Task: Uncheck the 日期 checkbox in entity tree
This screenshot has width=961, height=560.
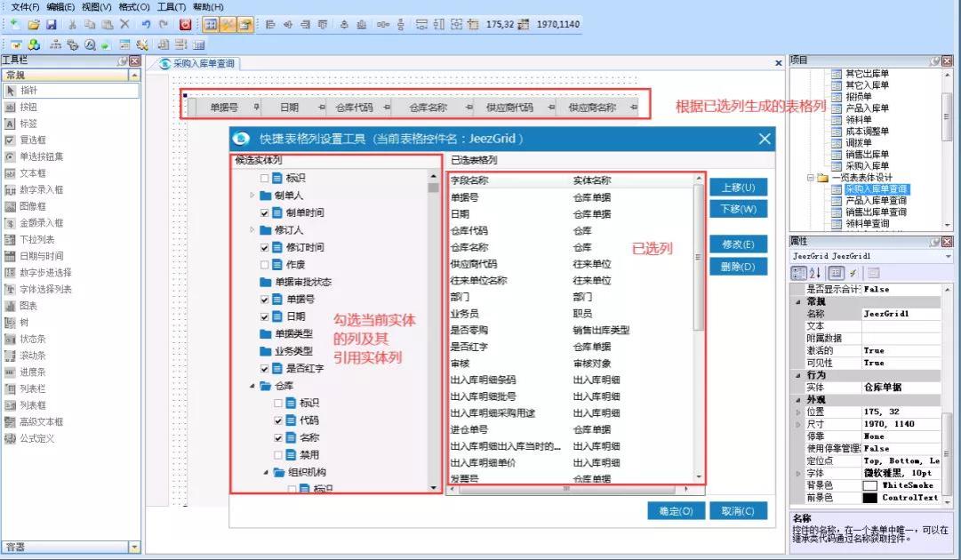Action: [x=265, y=316]
